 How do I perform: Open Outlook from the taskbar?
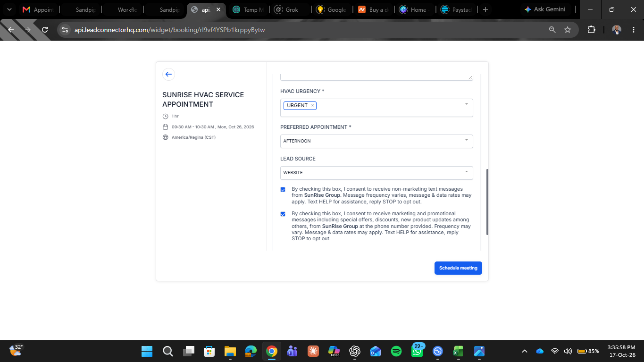376,351
